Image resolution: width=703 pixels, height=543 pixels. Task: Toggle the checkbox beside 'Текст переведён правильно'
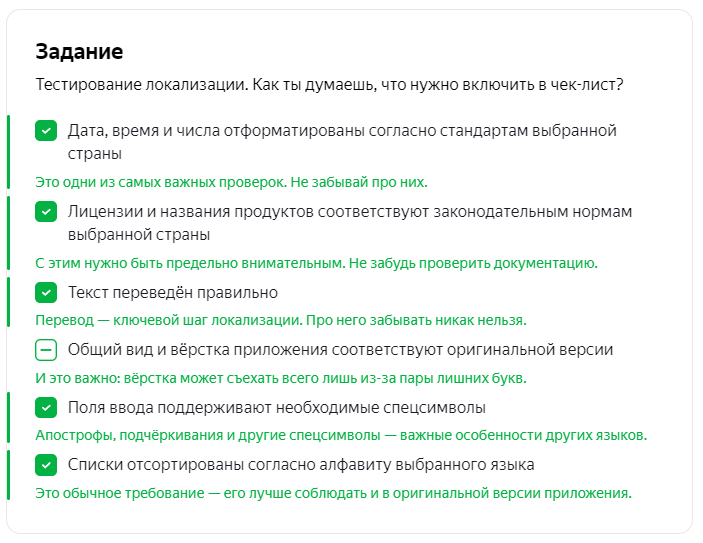point(46,293)
